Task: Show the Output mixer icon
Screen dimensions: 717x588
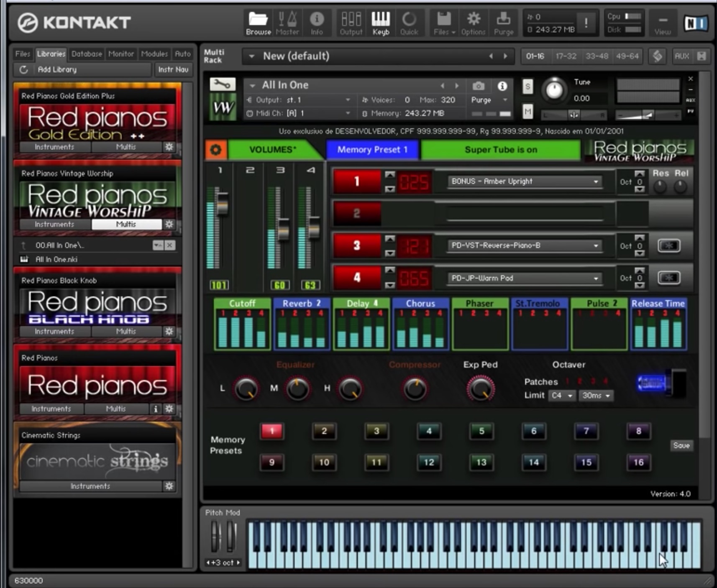Action: click(x=351, y=23)
